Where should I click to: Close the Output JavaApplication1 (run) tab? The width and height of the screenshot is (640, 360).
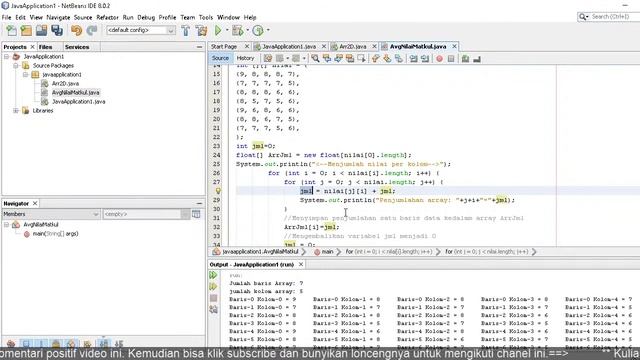[301, 264]
